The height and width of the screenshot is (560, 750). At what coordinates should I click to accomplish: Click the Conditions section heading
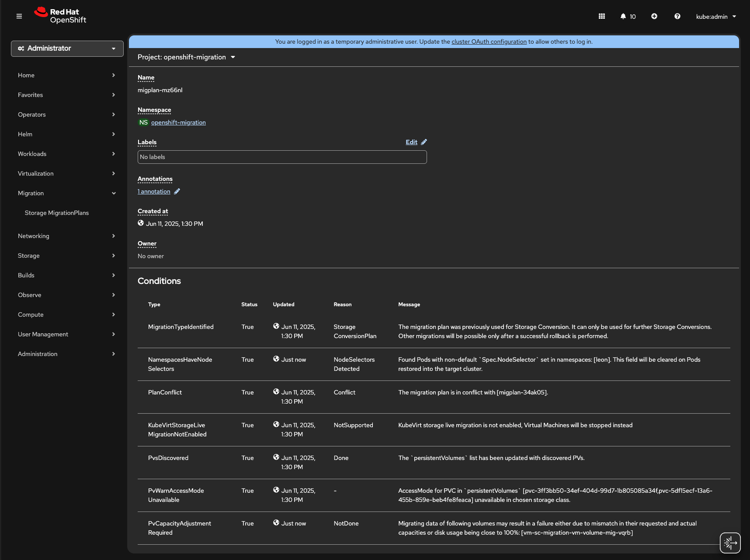(159, 281)
